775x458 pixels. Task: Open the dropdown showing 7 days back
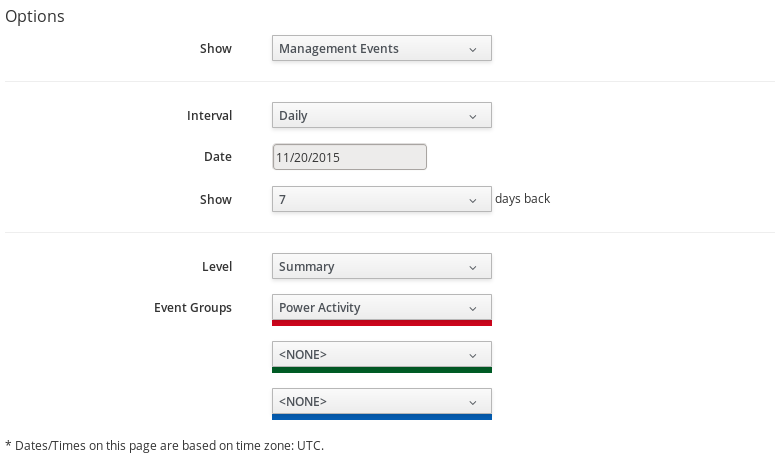click(x=381, y=199)
